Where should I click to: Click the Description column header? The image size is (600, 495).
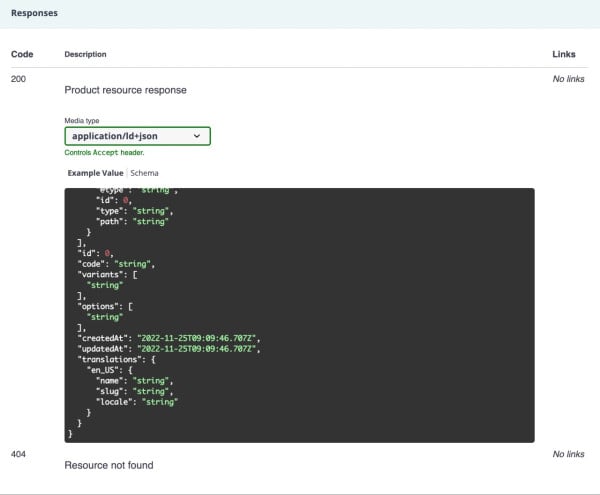(85, 54)
